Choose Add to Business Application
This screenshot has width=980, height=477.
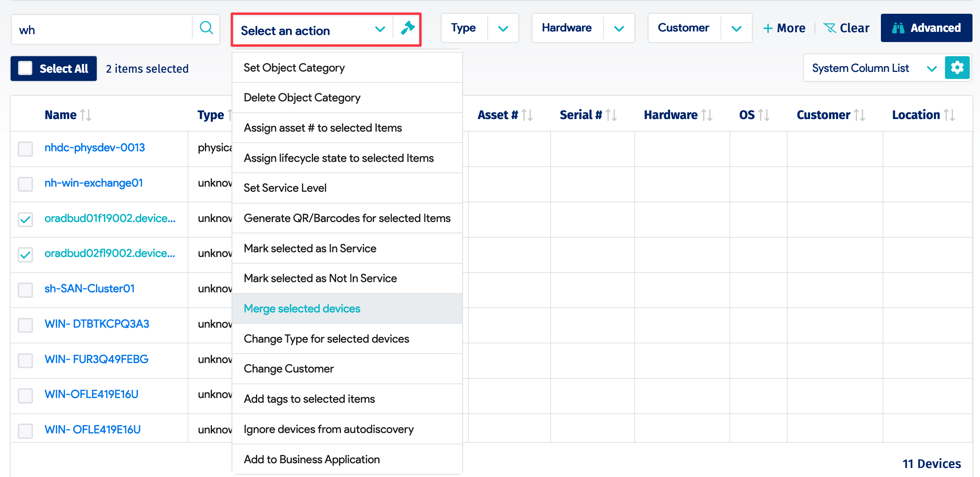[x=347, y=459]
